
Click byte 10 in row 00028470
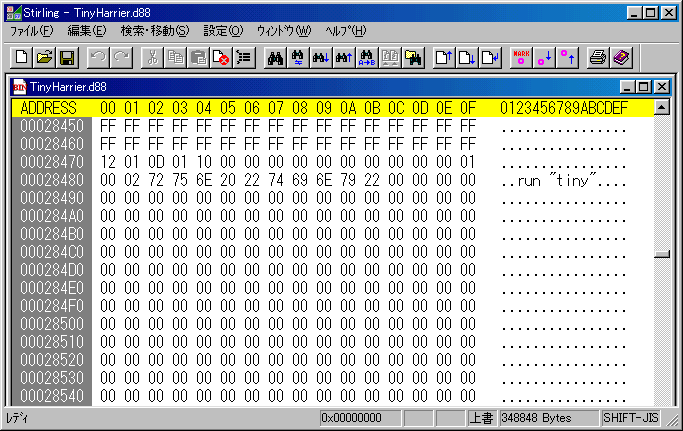coord(204,162)
